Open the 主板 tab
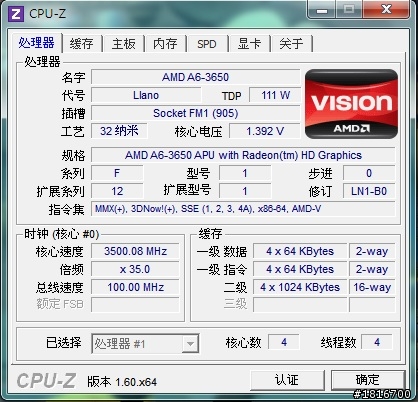 (x=124, y=44)
